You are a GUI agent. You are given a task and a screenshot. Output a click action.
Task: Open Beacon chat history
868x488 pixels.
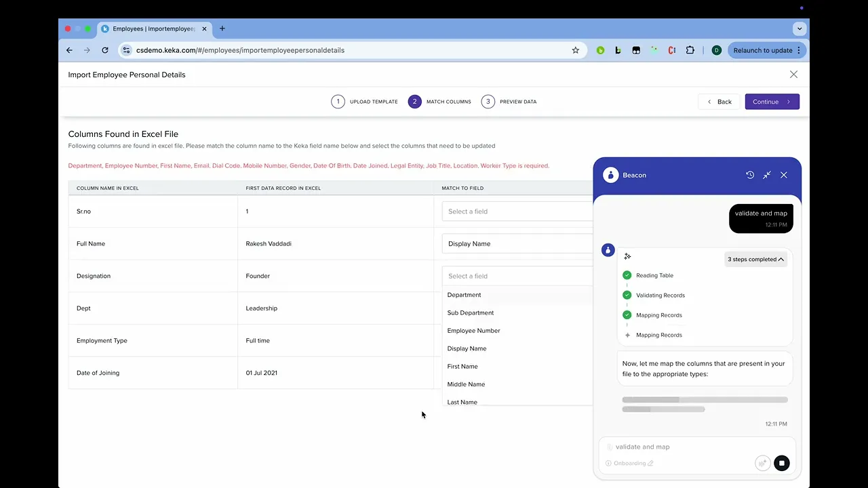(750, 175)
